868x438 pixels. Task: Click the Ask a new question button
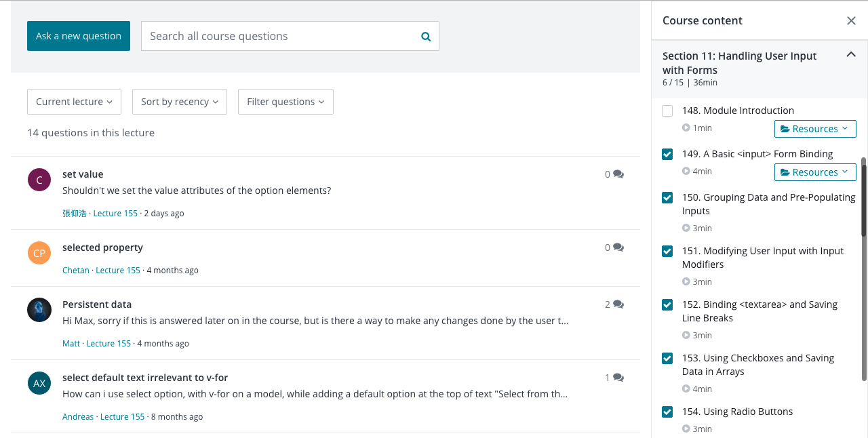79,36
